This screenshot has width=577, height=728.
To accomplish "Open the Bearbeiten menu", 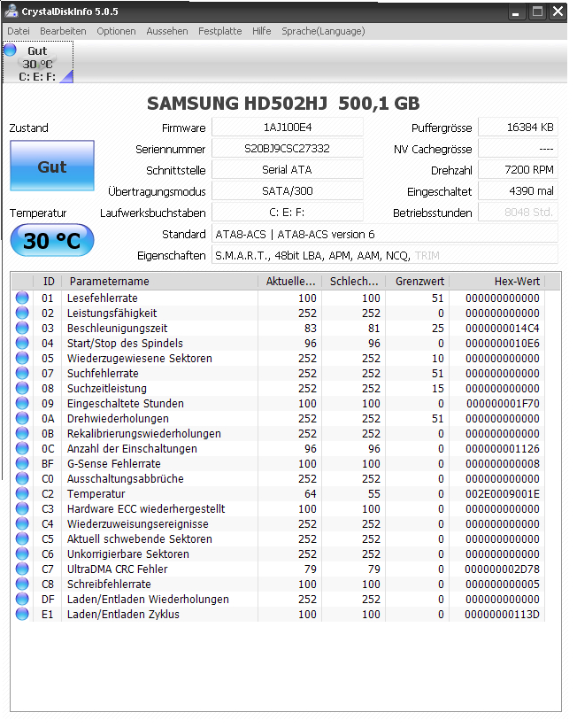I will [63, 31].
